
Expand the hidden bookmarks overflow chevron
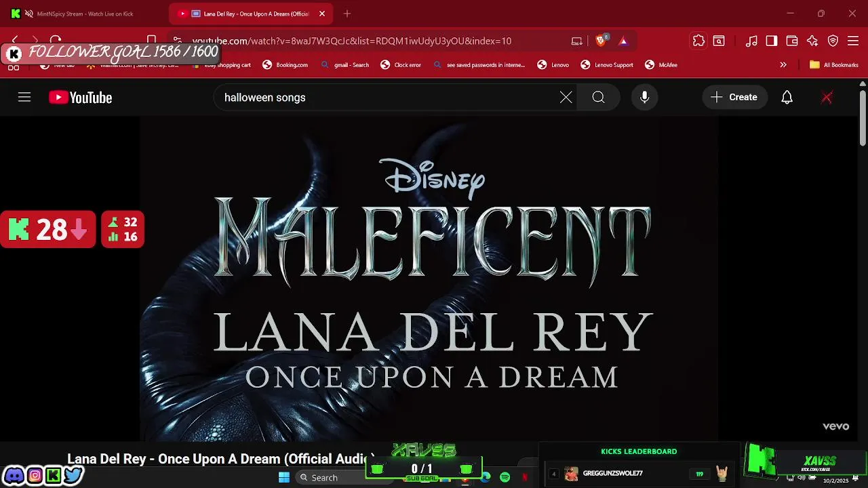(783, 65)
